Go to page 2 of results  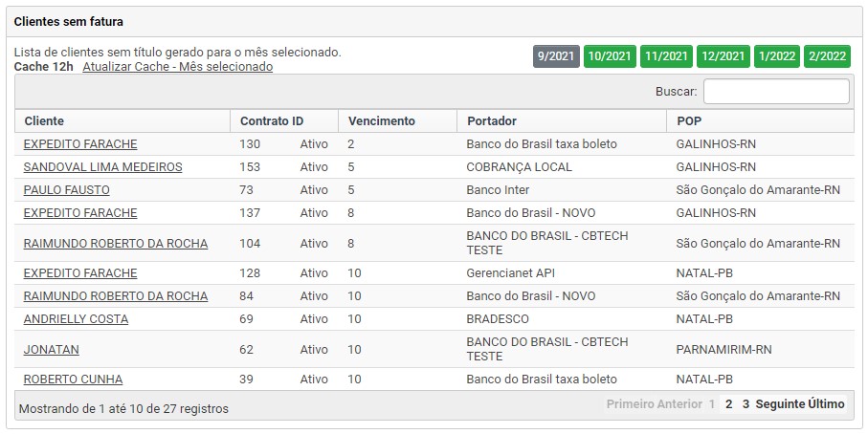(x=728, y=404)
